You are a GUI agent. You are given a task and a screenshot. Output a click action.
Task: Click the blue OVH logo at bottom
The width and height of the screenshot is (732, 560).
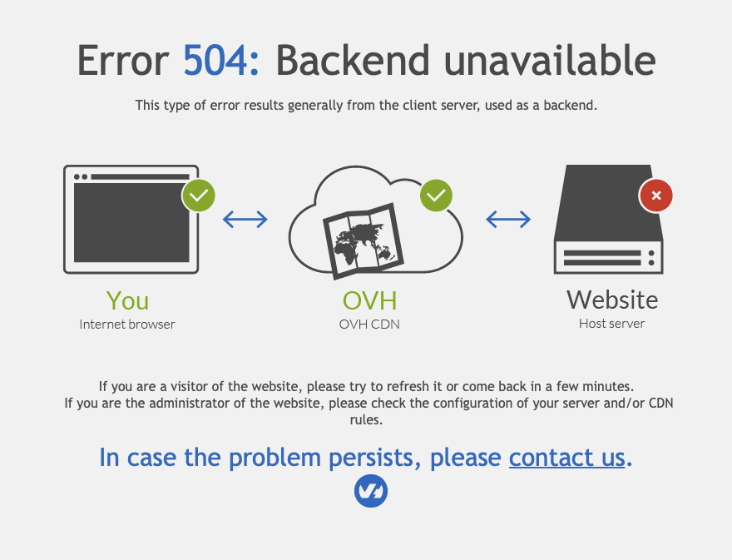click(x=371, y=491)
